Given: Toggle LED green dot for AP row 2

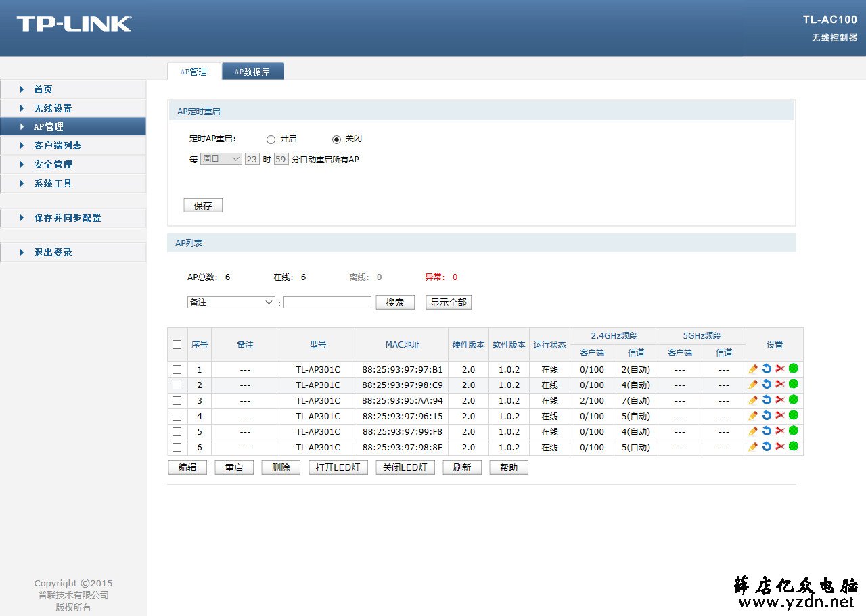Looking at the screenshot, I should [794, 383].
